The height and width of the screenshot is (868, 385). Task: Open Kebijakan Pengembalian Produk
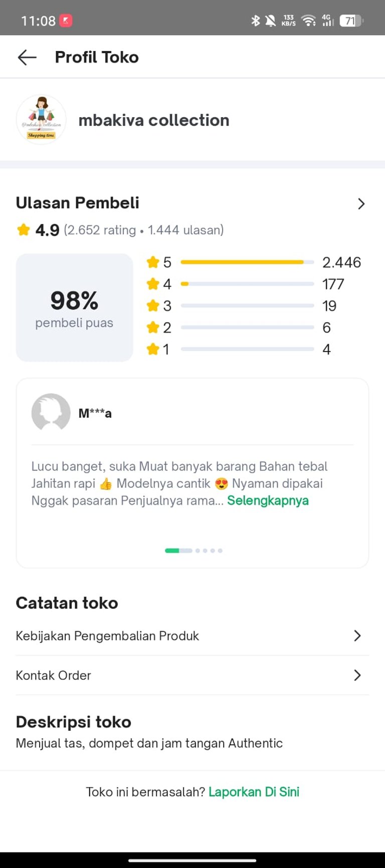(107, 636)
